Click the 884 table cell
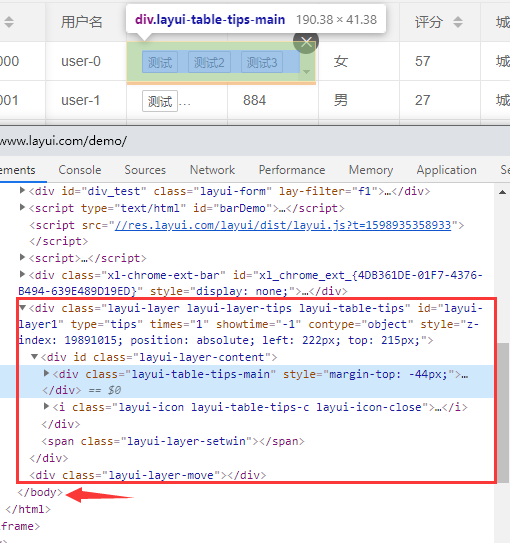Screen dimensions: 510x543 (x=273, y=100)
